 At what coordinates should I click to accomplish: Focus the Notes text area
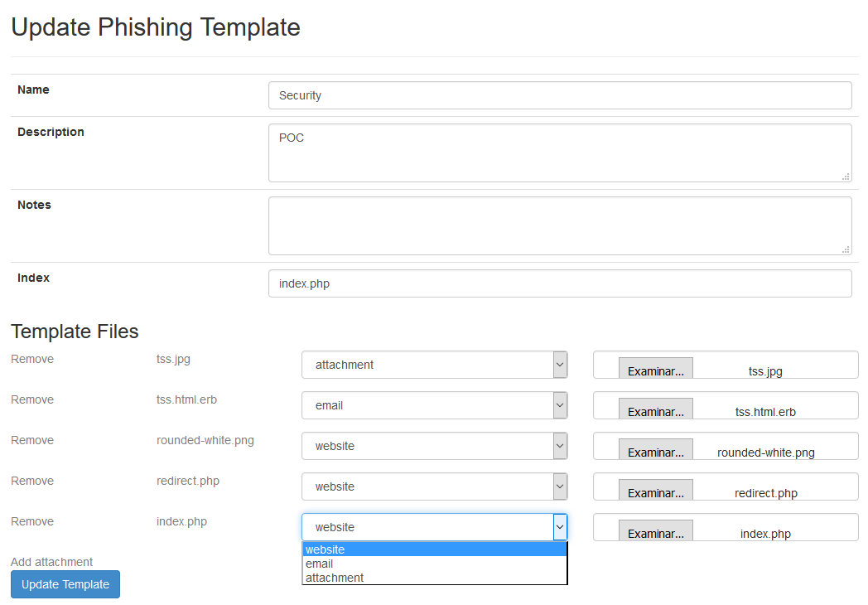pos(560,225)
